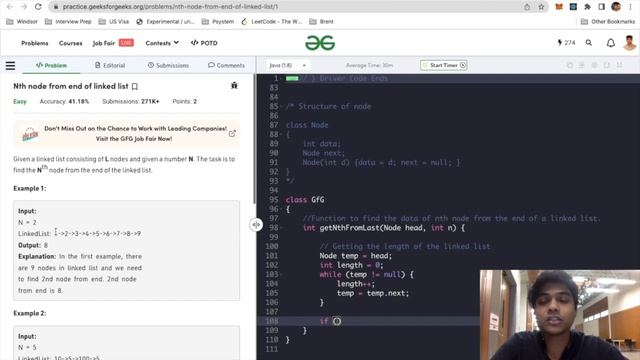This screenshot has width=640, height=360.
Task: Open the US Visa bookmark folder
Action: pyautogui.click(x=114, y=22)
